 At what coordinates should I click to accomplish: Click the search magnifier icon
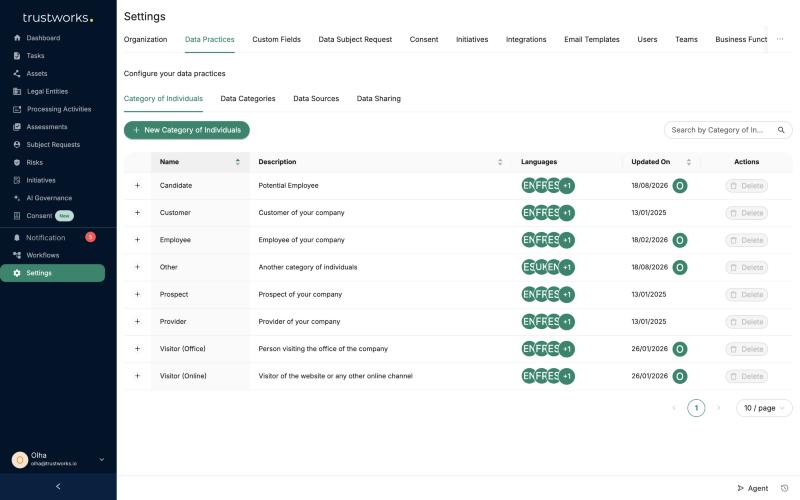pos(781,130)
